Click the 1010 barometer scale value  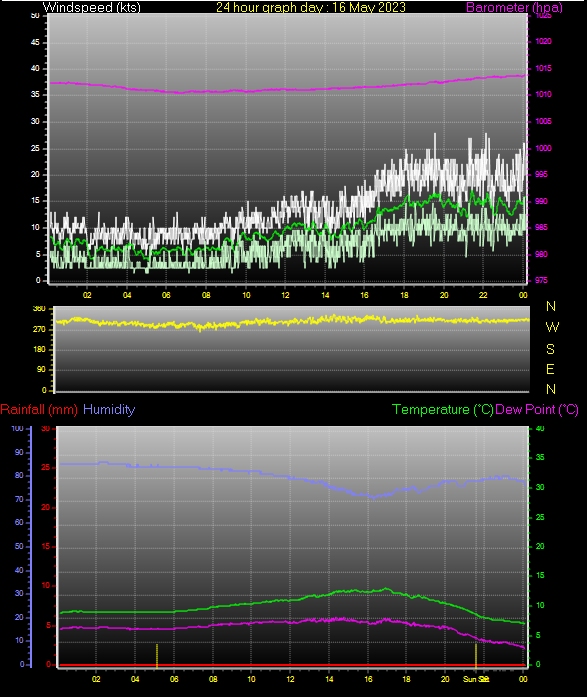point(543,94)
